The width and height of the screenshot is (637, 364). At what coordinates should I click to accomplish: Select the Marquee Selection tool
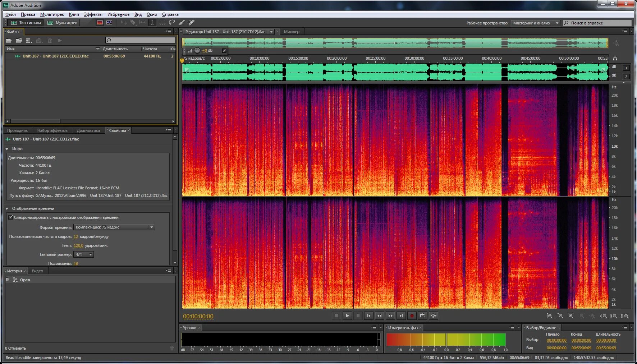click(162, 23)
